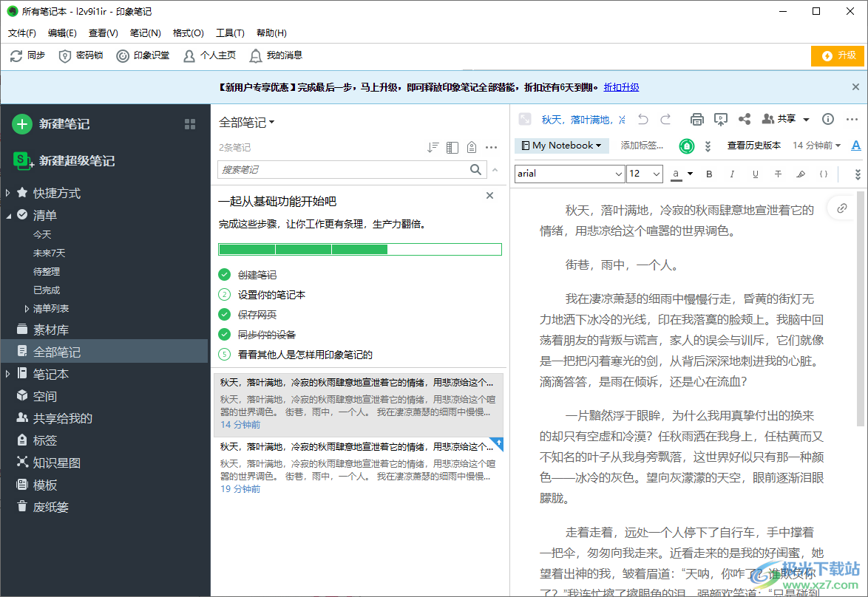Collapse the 清单 tree section
868x597 pixels.
point(8,216)
